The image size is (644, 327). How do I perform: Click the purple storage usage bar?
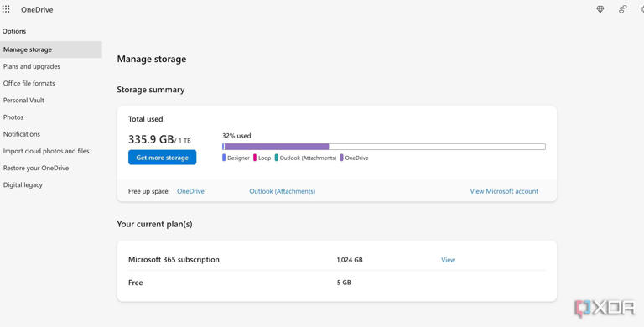(x=277, y=147)
